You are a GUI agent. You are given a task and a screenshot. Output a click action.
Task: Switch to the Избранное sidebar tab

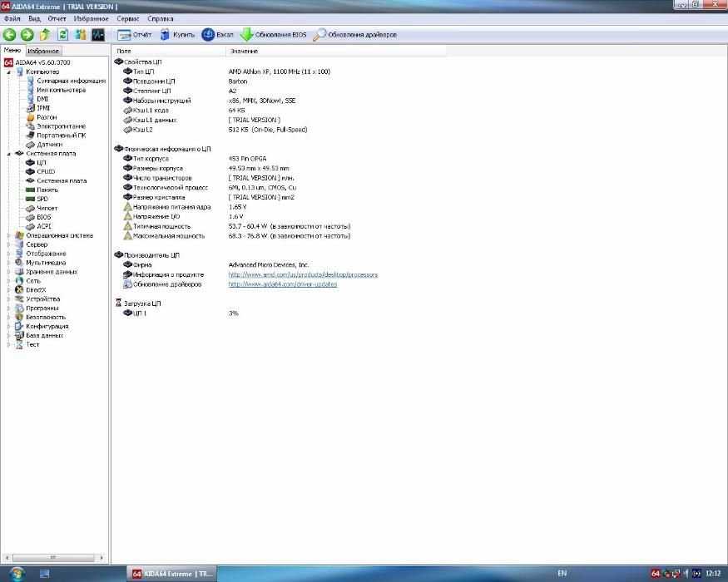pos(43,51)
